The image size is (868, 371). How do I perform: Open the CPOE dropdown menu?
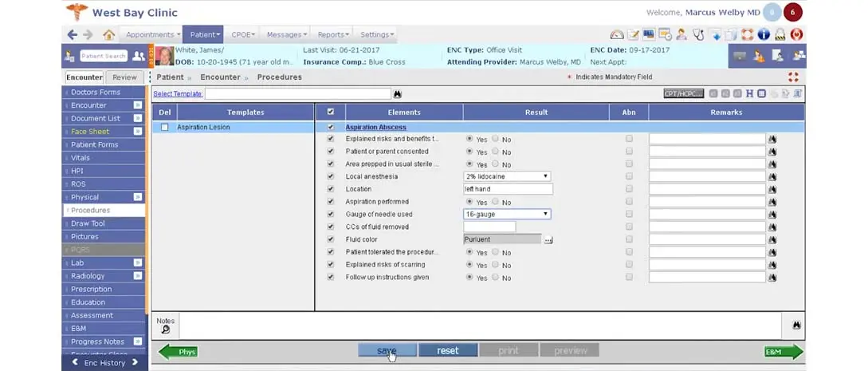tap(242, 34)
